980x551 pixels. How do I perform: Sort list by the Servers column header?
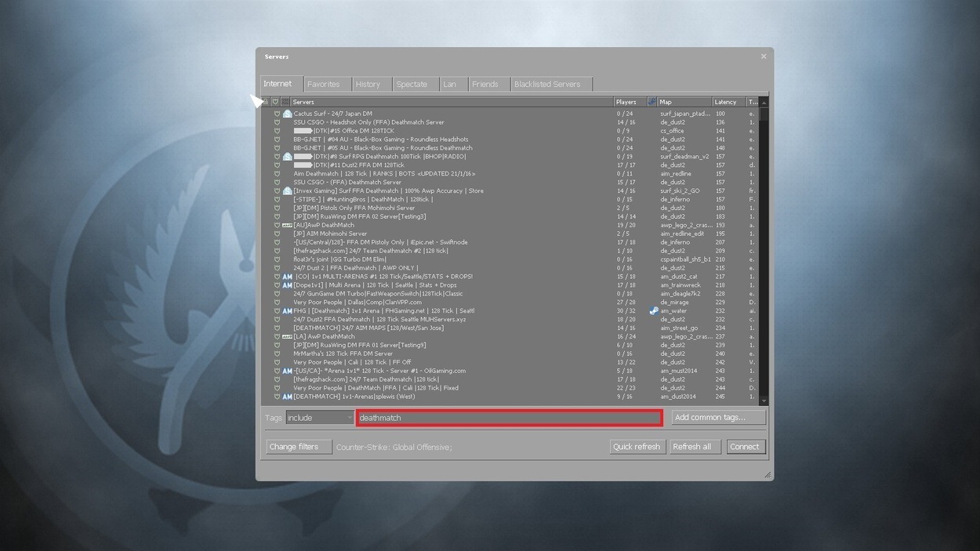tap(452, 102)
